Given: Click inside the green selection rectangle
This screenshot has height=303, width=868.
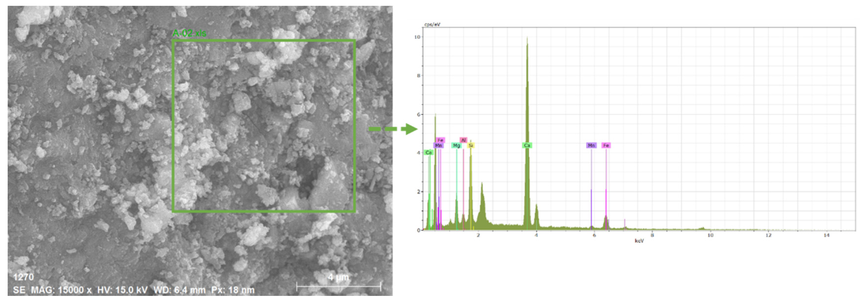Looking at the screenshot, I should point(264,126).
